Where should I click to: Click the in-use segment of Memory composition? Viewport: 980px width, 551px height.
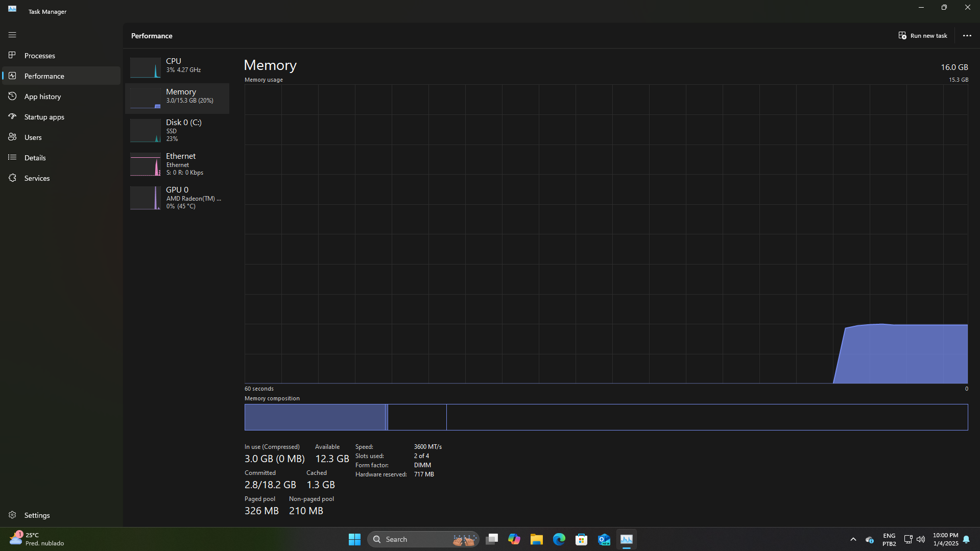pyautogui.click(x=315, y=417)
